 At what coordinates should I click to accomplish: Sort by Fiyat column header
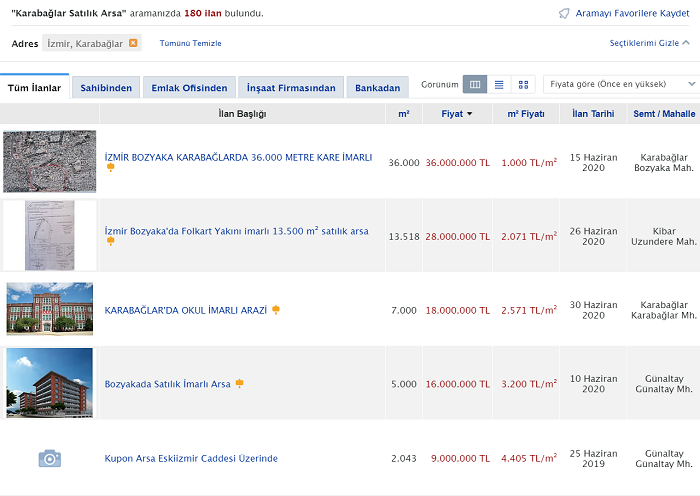pos(457,114)
